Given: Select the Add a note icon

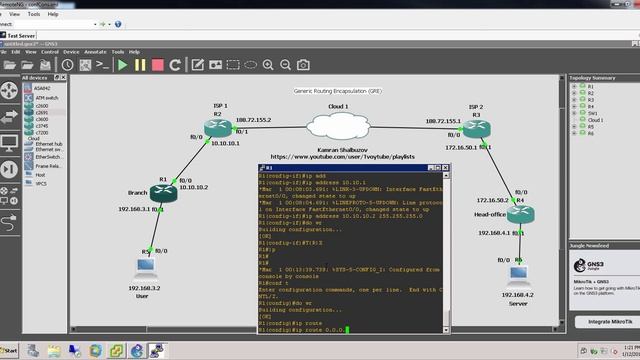Looking at the screenshot, I should (198, 65).
